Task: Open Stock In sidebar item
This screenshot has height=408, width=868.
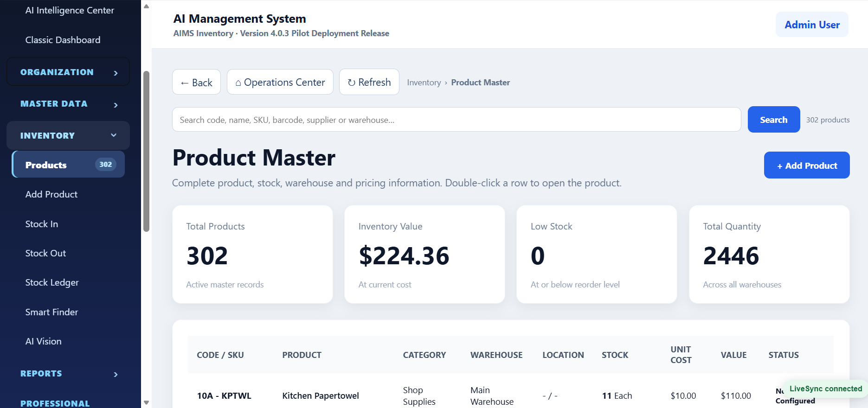Action: pos(42,224)
